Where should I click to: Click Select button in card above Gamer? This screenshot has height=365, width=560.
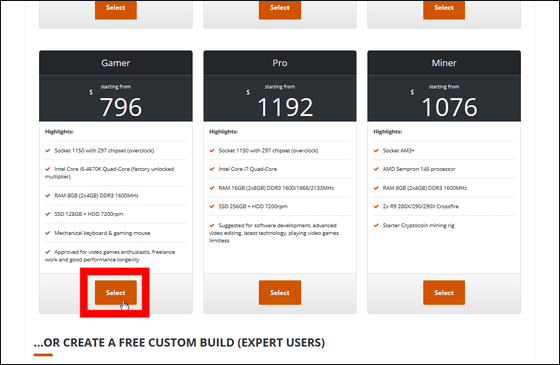115,9
